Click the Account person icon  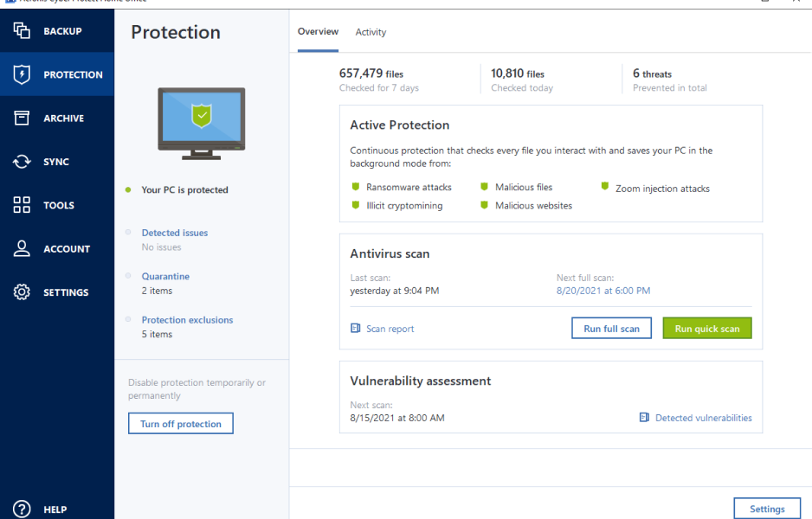tap(22, 249)
